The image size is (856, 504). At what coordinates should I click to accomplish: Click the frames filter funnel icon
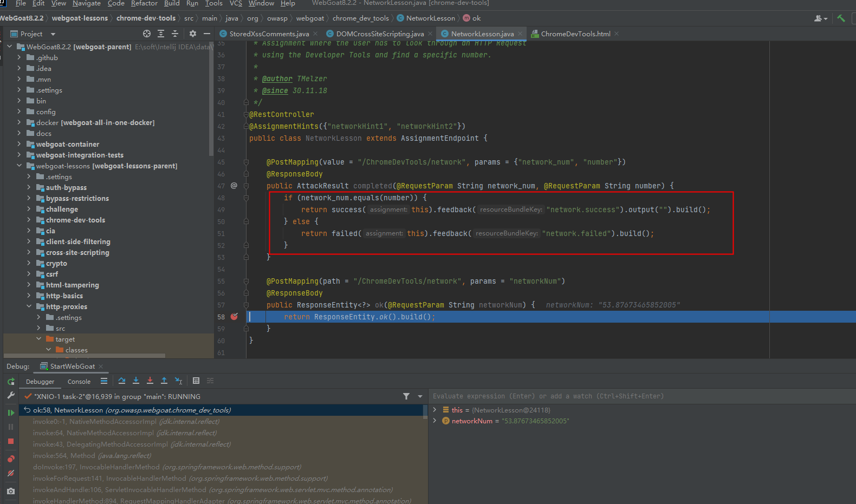point(406,396)
